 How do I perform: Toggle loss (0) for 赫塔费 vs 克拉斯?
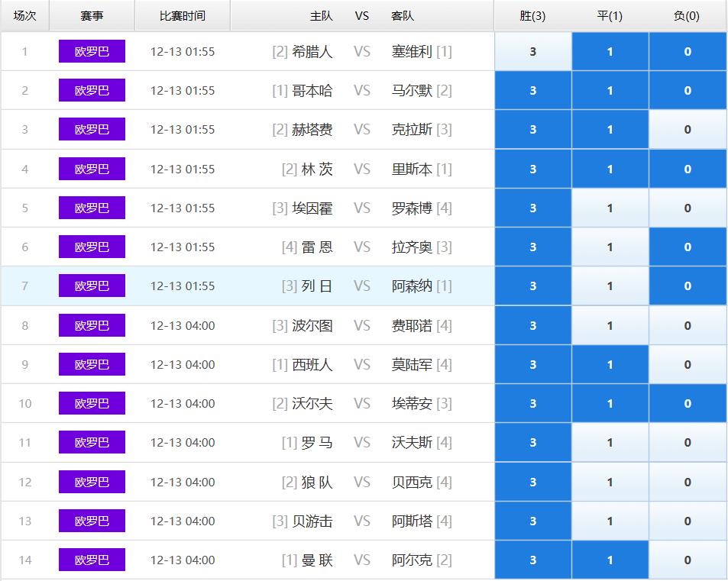click(688, 130)
